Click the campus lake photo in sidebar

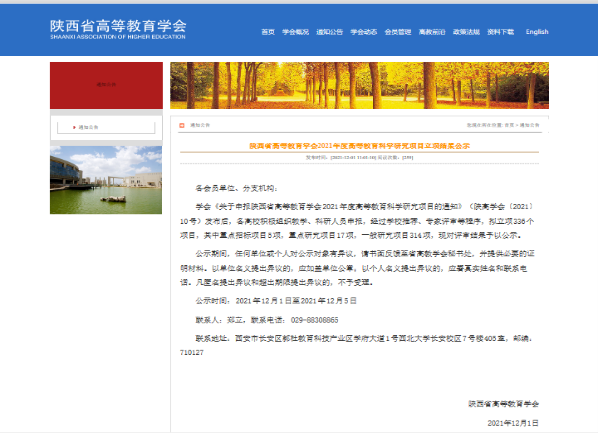(x=106, y=180)
